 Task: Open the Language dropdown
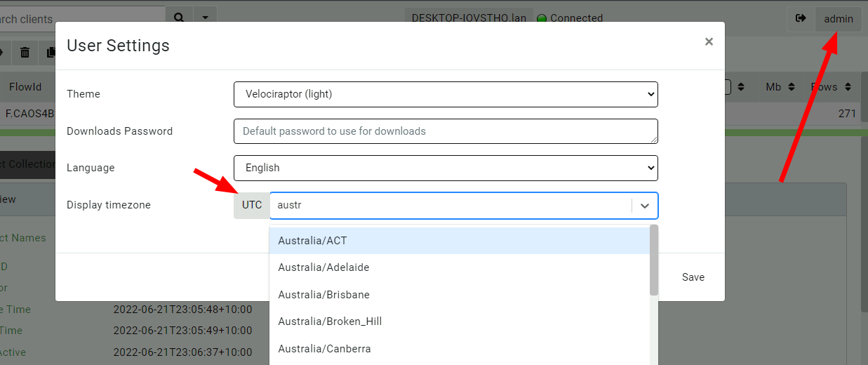446,168
